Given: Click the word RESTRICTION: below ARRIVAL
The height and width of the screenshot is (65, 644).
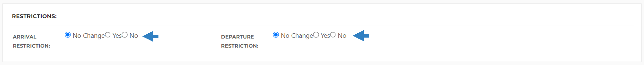Looking at the screenshot, I should (x=32, y=46).
